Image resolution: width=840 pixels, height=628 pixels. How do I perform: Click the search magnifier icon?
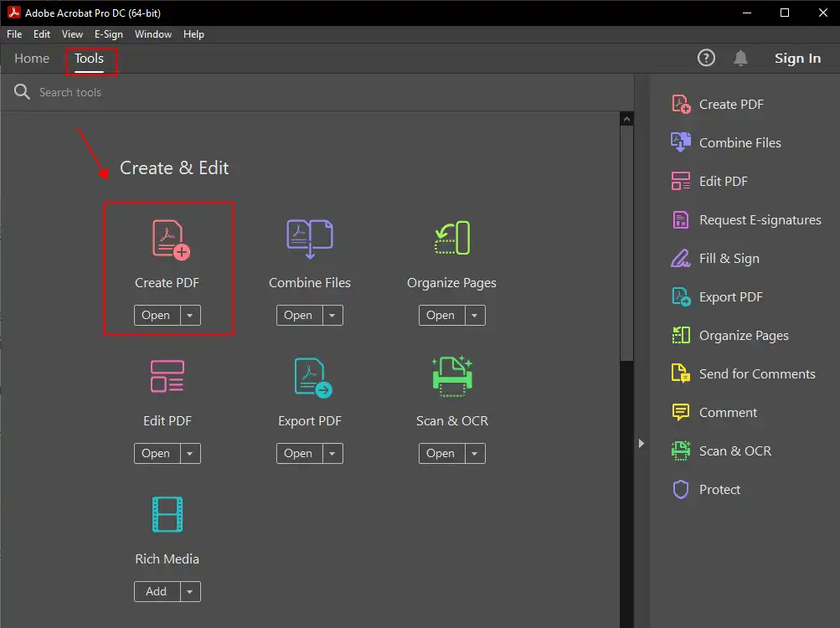(22, 91)
